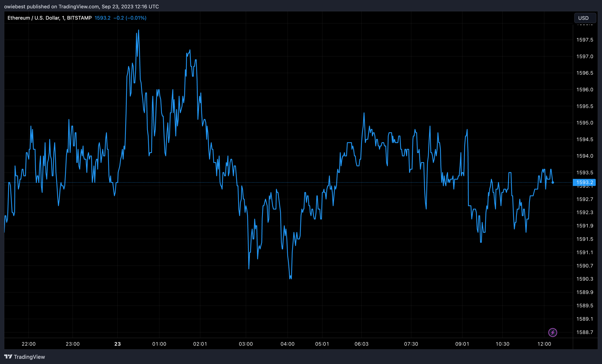The width and height of the screenshot is (602, 364).
Task: Click the 1596.5 price axis label
Action: click(x=585, y=73)
